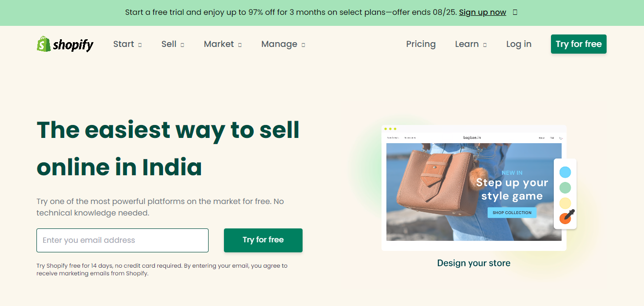Image resolution: width=644 pixels, height=306 pixels.
Task: Click About in the bagbae.in navigation
Action: 541,137
